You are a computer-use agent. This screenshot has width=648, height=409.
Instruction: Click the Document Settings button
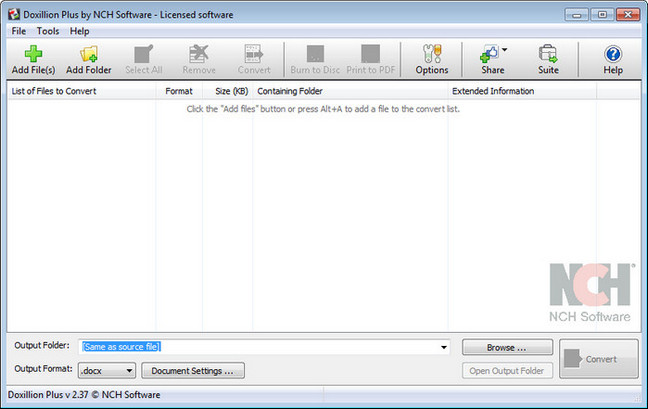click(x=192, y=371)
